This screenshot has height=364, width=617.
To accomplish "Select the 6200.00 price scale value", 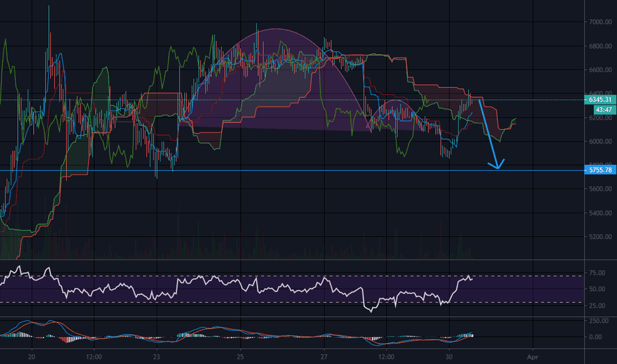I will 600,118.
